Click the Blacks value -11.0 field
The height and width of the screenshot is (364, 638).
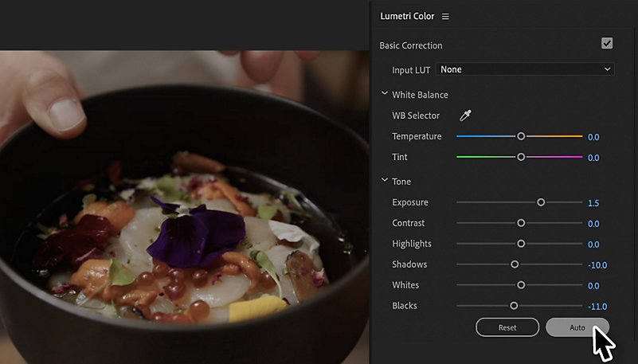597,307
